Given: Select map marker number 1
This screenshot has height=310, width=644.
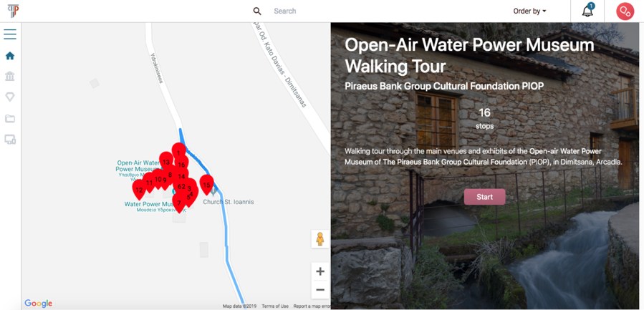Looking at the screenshot, I should click(x=178, y=152).
